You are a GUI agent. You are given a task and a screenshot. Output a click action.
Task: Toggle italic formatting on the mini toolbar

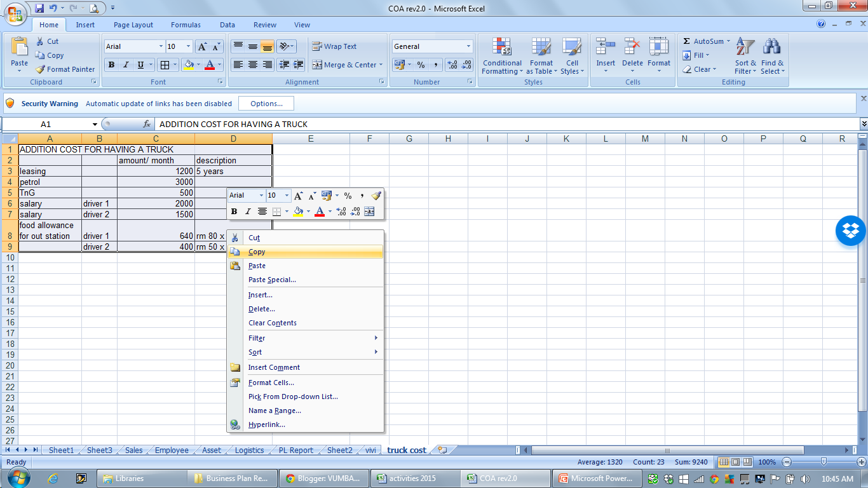248,212
